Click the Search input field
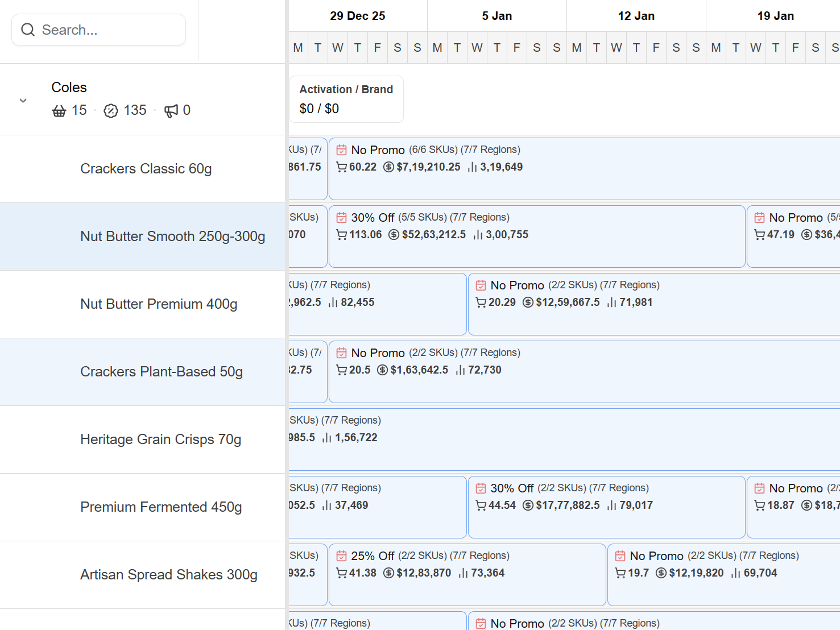The width and height of the screenshot is (840, 630). [98, 30]
